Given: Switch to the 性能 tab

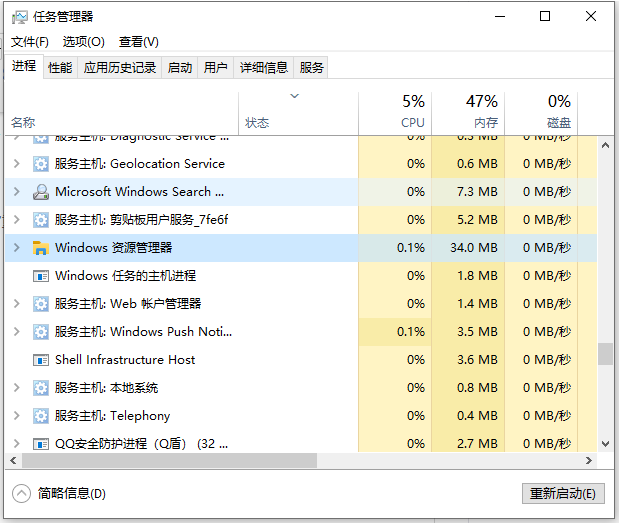Looking at the screenshot, I should click(x=60, y=67).
